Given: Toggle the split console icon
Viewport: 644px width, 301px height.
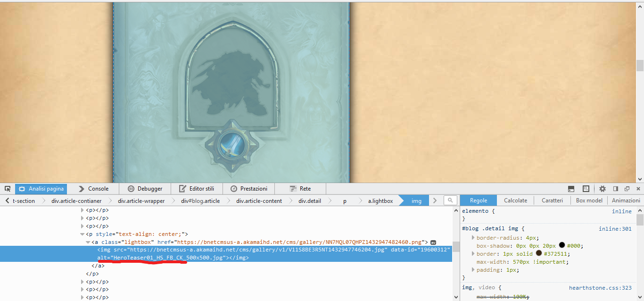Looking at the screenshot, I should [x=571, y=189].
